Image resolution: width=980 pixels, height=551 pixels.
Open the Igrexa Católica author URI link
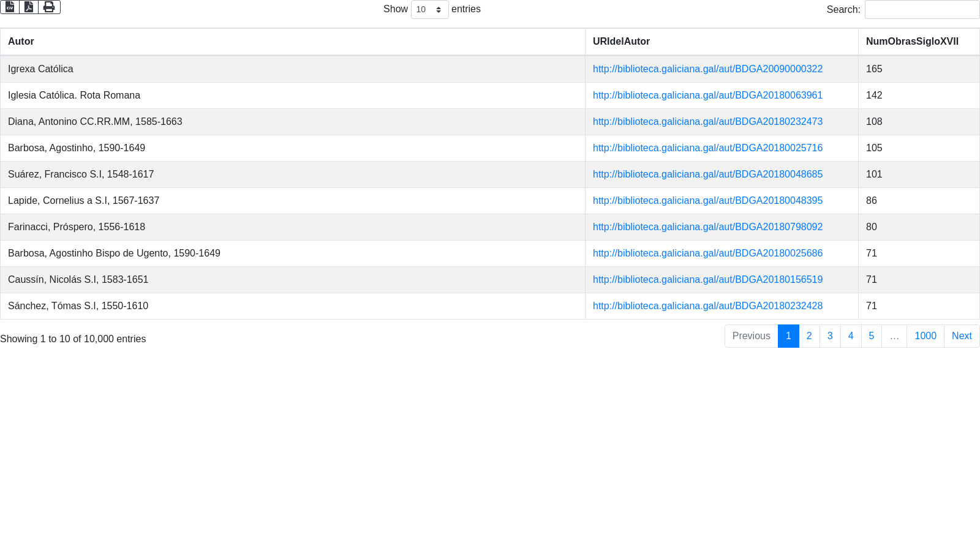(x=707, y=69)
